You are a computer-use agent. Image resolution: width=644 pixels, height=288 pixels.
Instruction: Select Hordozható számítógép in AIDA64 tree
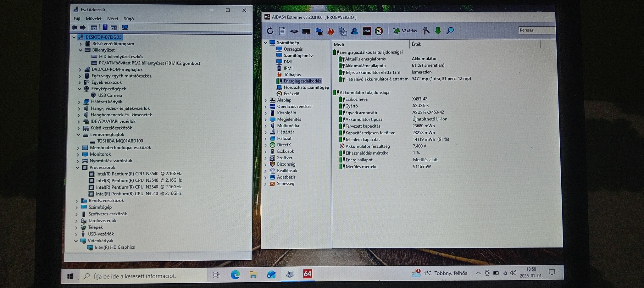306,87
